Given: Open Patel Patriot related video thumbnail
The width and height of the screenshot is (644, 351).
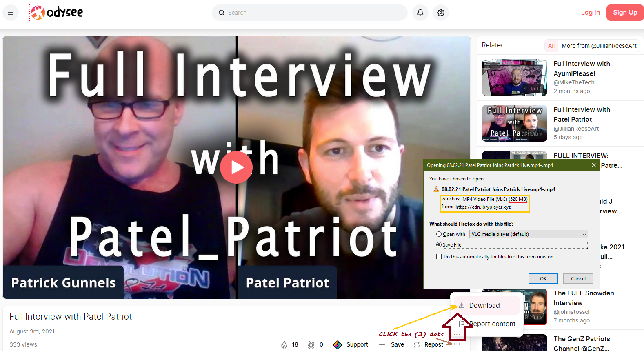Looking at the screenshot, I should click(514, 123).
